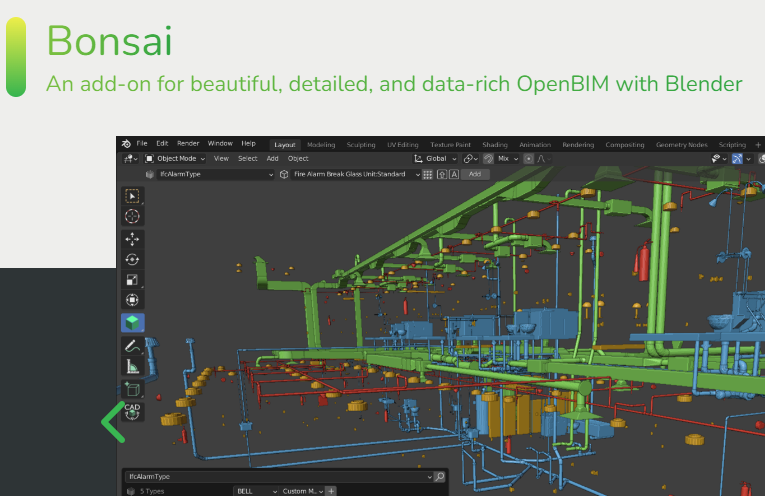Open the Fire Alarm Break Glass Unit type dropdown
This screenshot has width=765, height=496.
pyautogui.click(x=356, y=174)
